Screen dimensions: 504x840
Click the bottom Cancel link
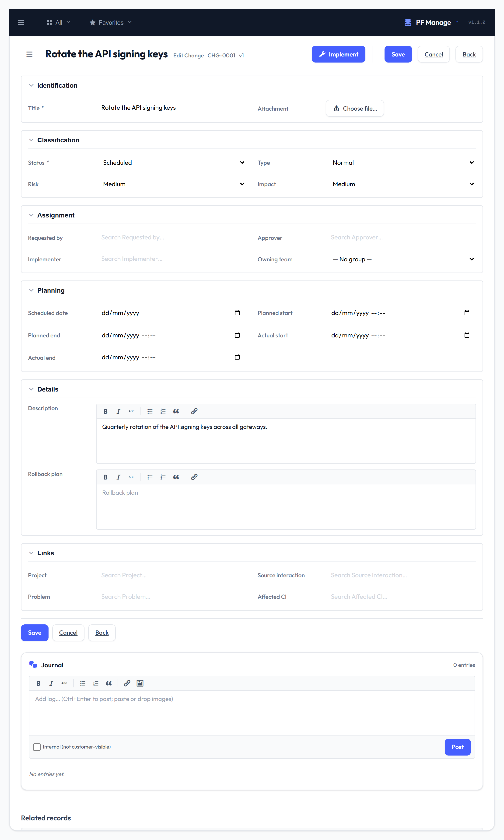68,633
